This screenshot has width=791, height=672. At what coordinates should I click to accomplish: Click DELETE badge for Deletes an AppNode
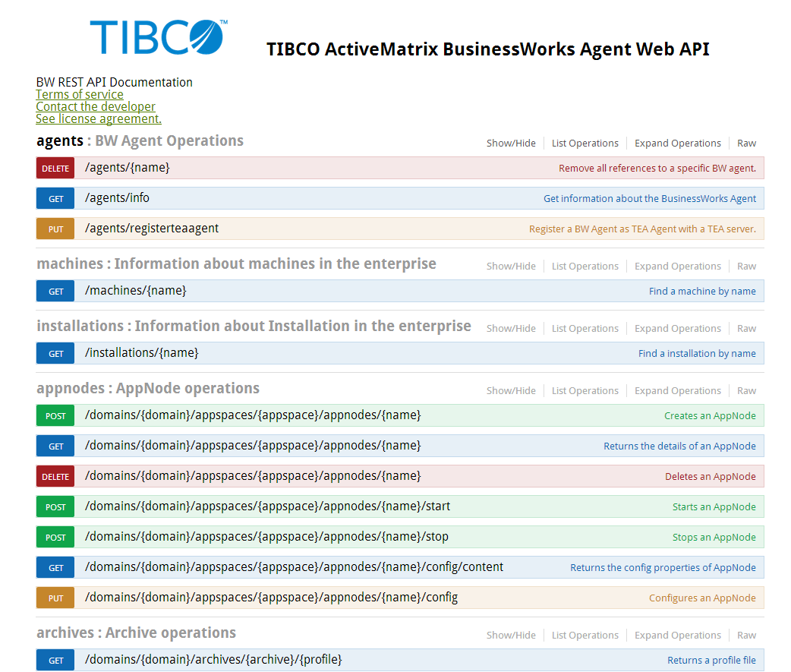coord(55,476)
